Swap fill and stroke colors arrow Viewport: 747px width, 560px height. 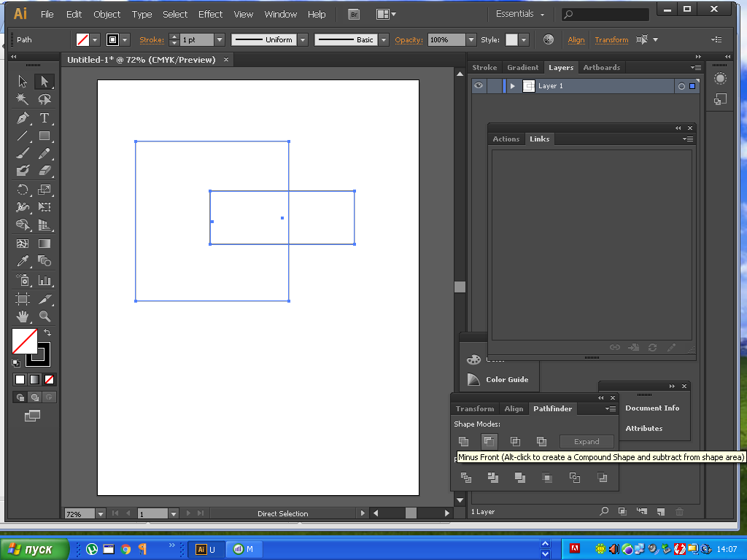coord(47,333)
